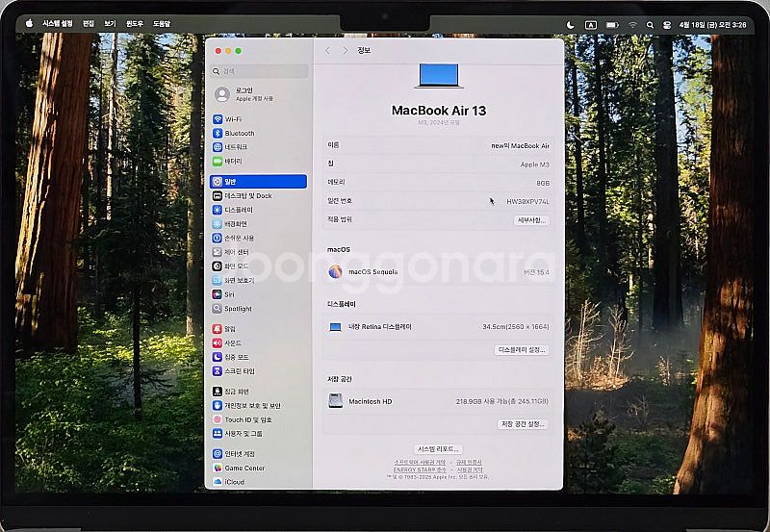Click the input source A icon
Image resolution: width=770 pixels, height=532 pixels.
[x=591, y=25]
